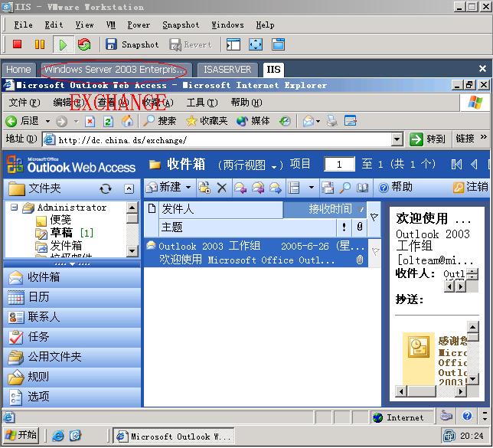Click the IE Refresh icon
The width and height of the screenshot is (493, 448).
click(x=108, y=121)
